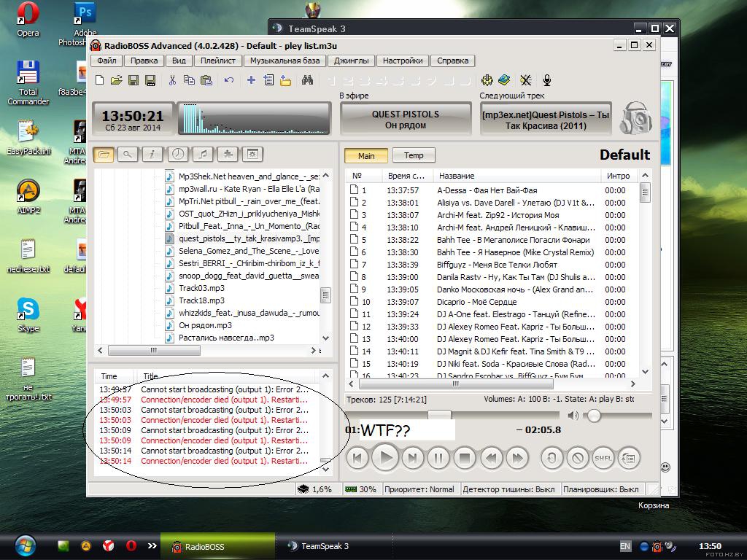Paste tracks using the clipboard icon

pyautogui.click(x=206, y=80)
